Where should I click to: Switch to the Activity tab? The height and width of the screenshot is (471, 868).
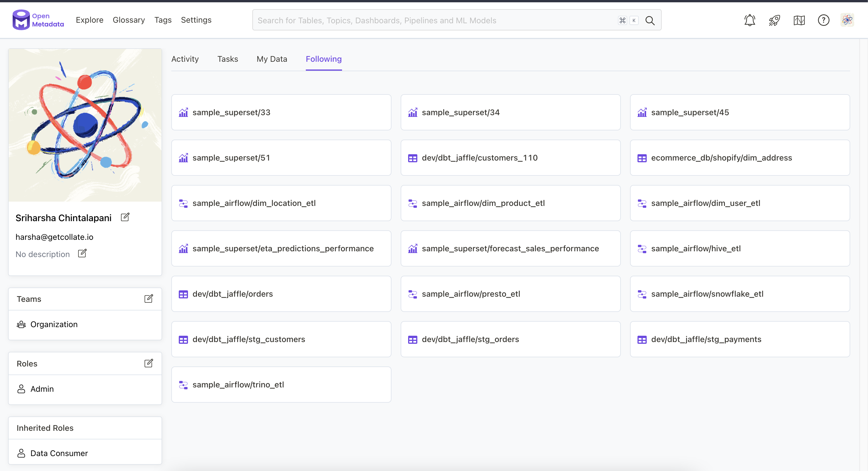tap(185, 59)
